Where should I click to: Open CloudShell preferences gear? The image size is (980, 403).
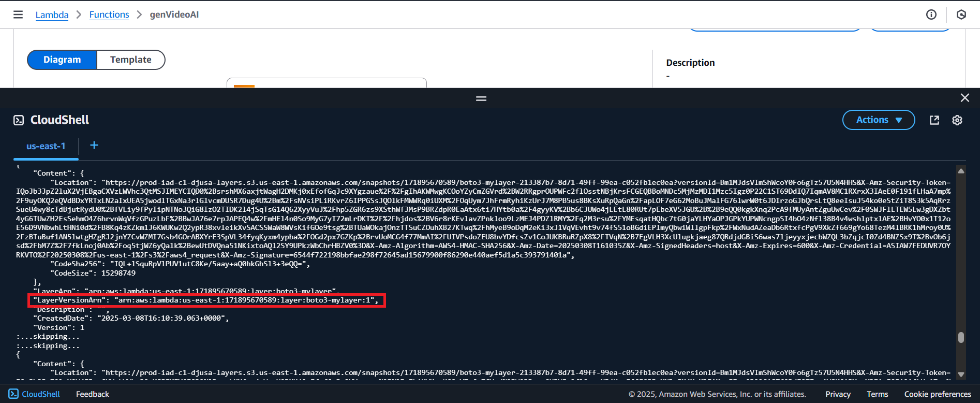point(957,120)
